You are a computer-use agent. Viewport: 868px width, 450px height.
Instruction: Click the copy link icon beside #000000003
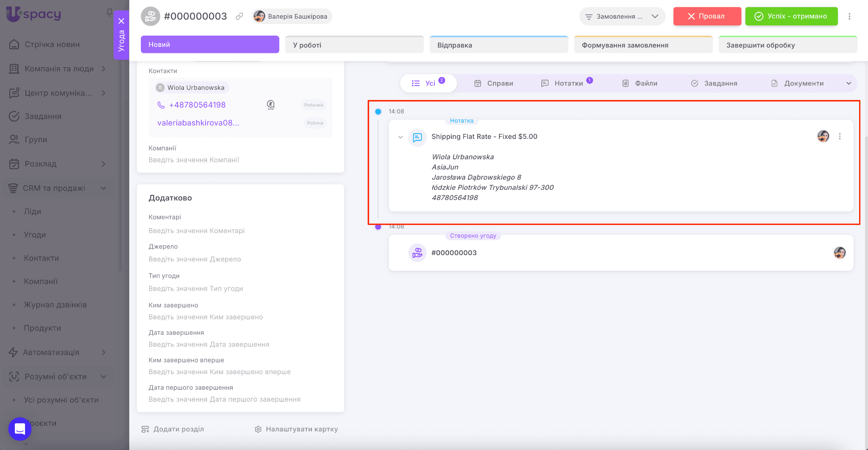(x=239, y=17)
